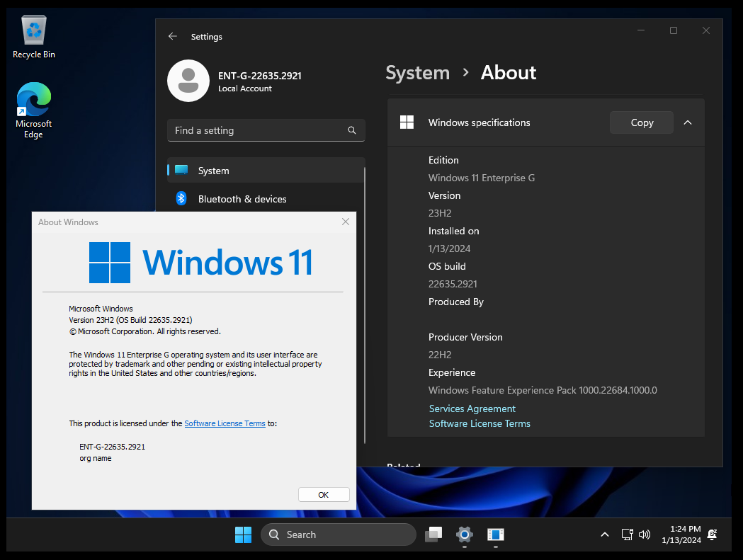
Task: Open Task View from the taskbar
Action: pos(433,535)
